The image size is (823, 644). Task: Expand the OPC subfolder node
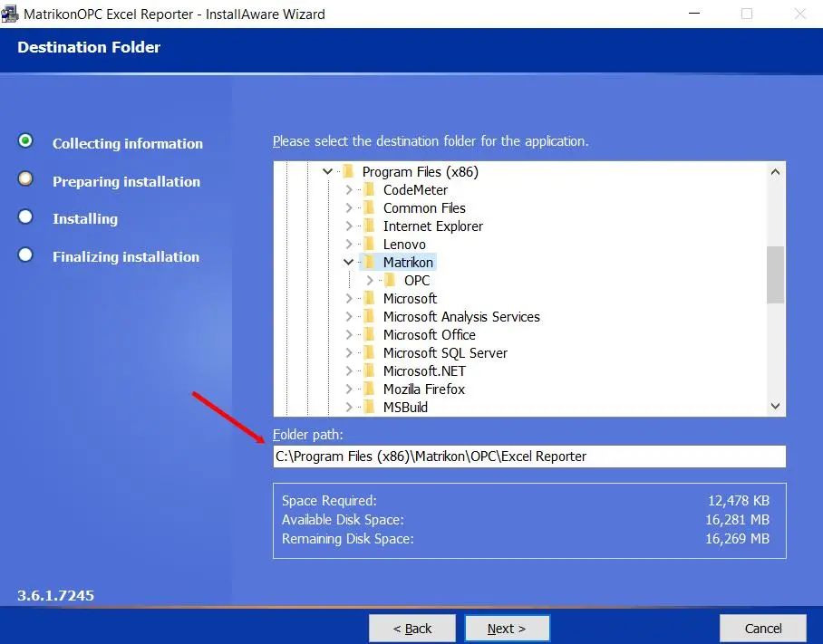[x=370, y=280]
